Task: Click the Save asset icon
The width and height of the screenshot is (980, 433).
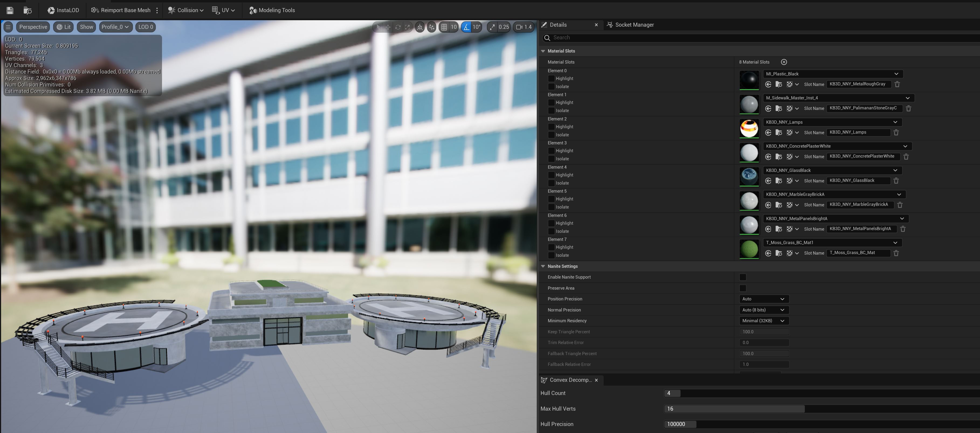Action: point(10,10)
